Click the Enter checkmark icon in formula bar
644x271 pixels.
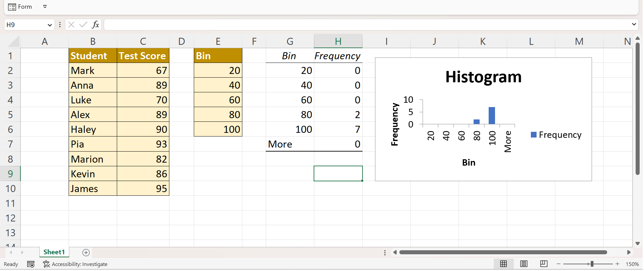(83, 24)
